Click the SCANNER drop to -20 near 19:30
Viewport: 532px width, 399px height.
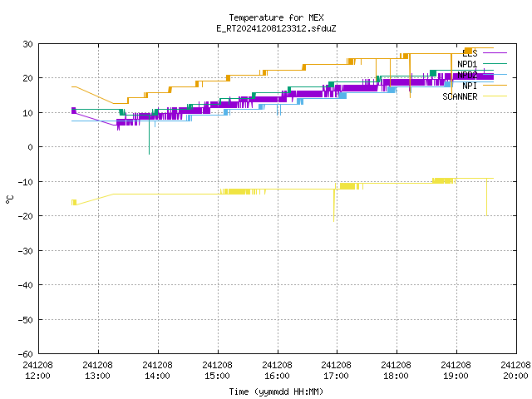[x=487, y=199]
